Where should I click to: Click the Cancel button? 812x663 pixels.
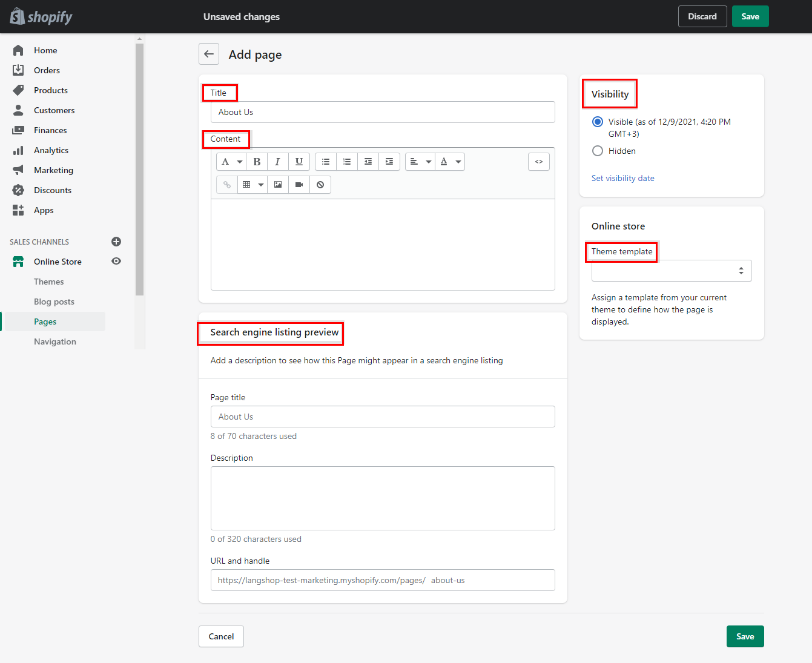221,636
